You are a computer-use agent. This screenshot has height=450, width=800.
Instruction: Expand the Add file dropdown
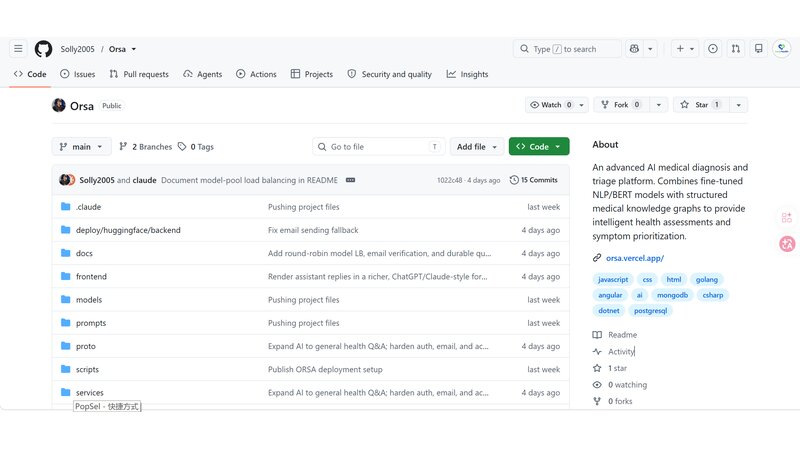tap(477, 146)
